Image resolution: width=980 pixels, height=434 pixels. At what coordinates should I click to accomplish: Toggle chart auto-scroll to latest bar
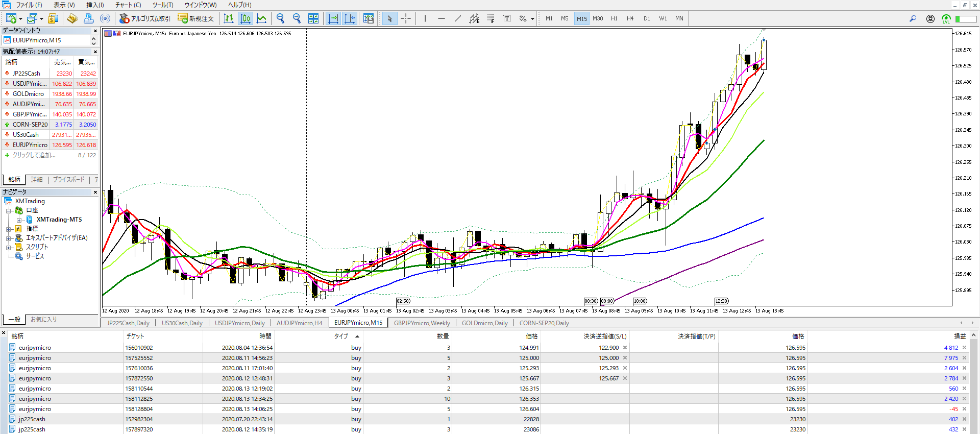(x=333, y=18)
